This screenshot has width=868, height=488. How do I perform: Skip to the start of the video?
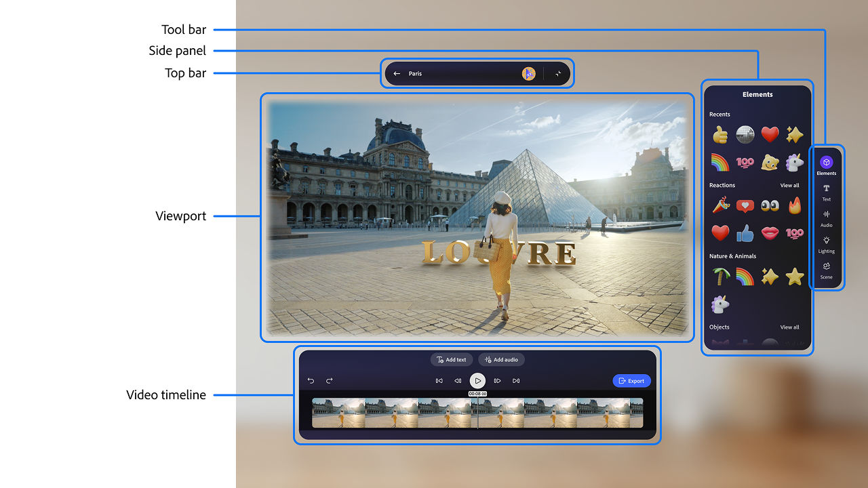pos(439,380)
